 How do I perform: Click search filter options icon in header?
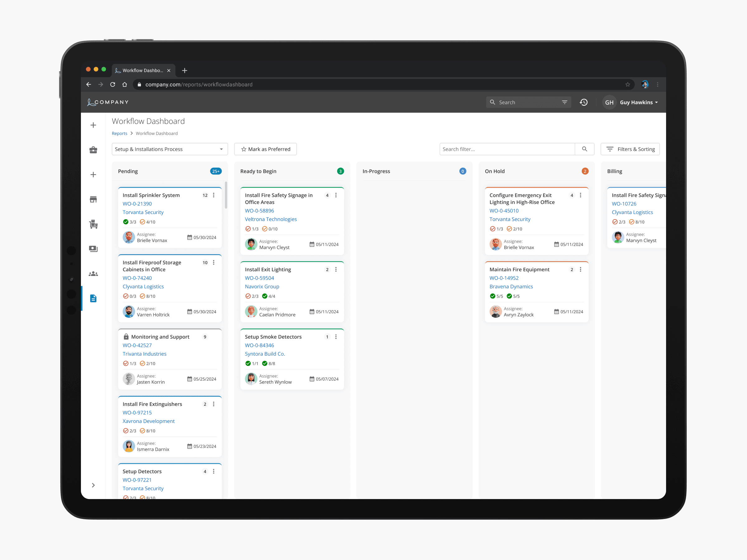click(x=564, y=102)
